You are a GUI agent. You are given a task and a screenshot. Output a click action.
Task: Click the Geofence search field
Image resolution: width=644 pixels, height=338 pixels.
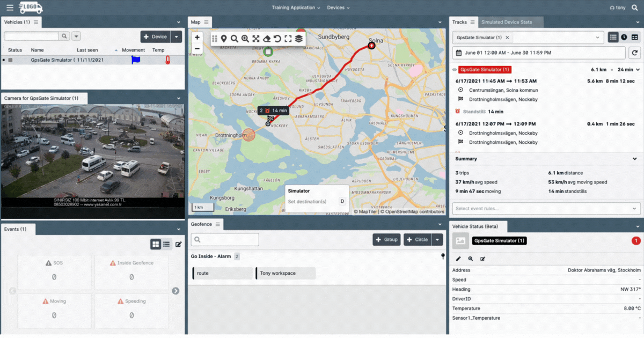(225, 240)
